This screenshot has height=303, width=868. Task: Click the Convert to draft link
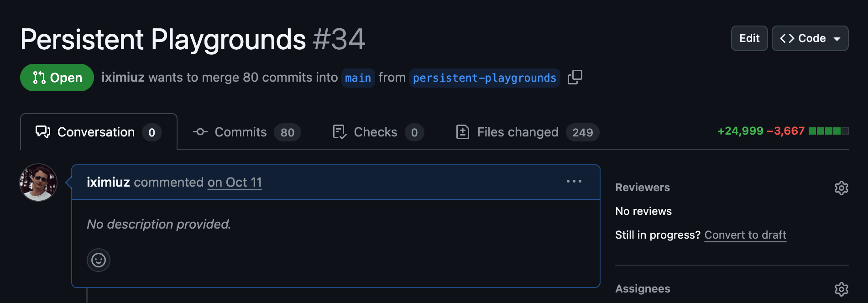coord(745,235)
